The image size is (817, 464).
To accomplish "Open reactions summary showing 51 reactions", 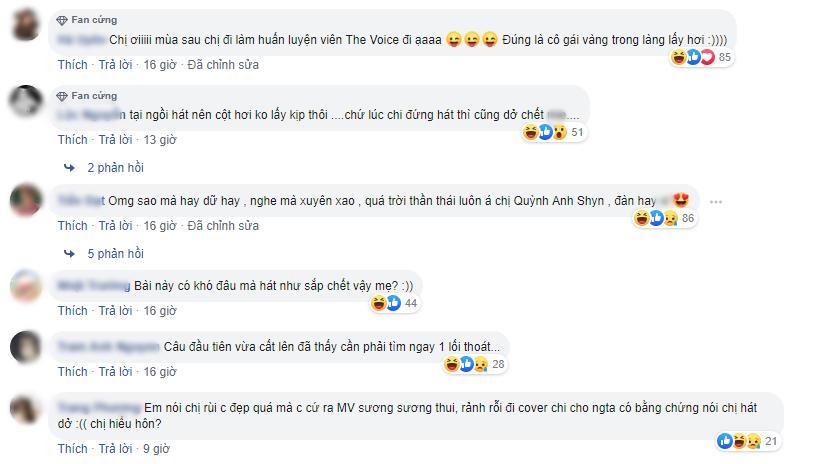I will pyautogui.click(x=553, y=132).
